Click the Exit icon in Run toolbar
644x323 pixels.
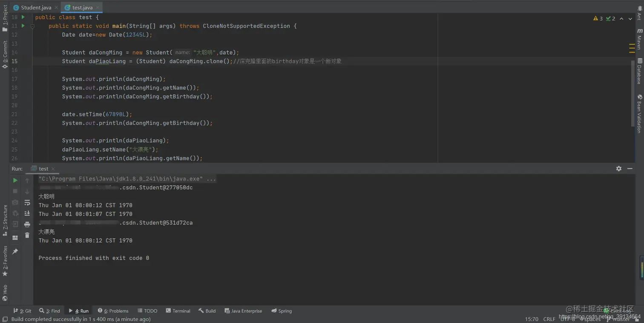click(x=15, y=224)
